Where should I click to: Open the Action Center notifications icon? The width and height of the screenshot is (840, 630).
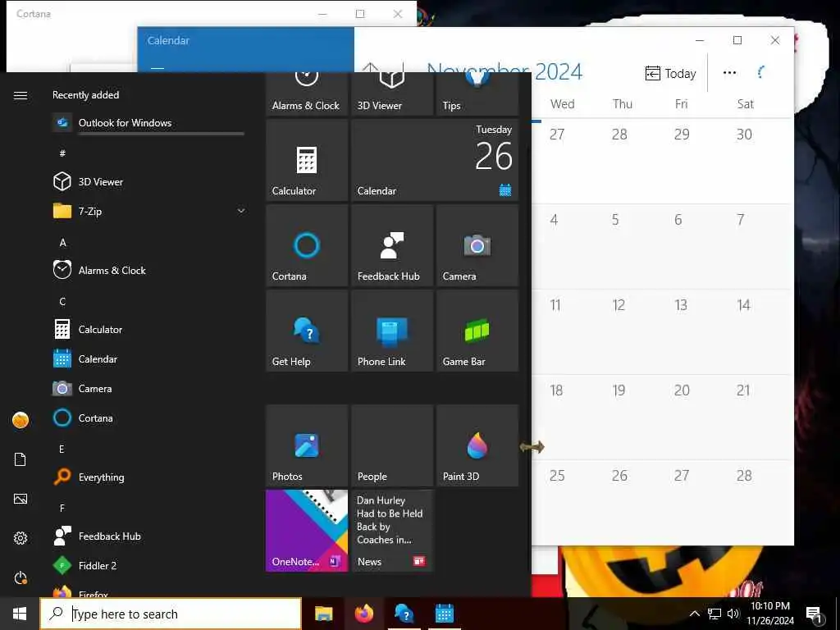814,614
